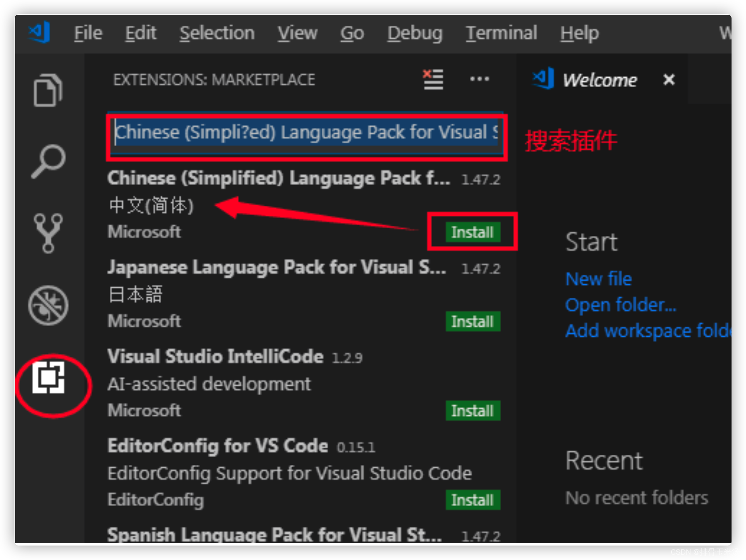Click Microsoft publisher under IntelliCode
Viewport: 746px width, 560px height.
(144, 410)
